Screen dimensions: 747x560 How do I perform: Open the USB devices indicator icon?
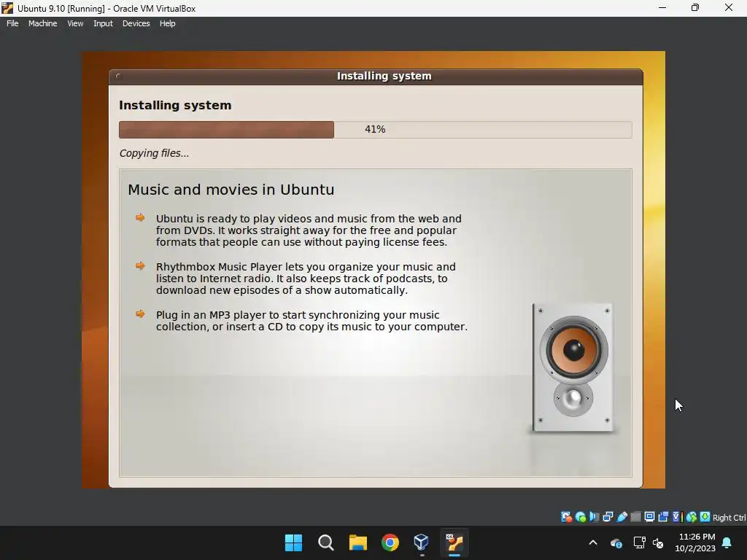point(622,517)
